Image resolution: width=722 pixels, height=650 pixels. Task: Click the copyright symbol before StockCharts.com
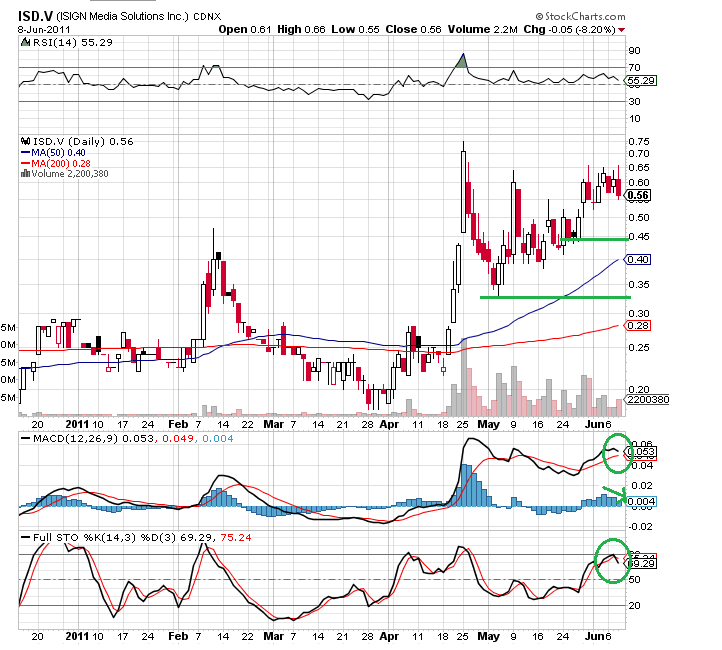click(x=539, y=17)
